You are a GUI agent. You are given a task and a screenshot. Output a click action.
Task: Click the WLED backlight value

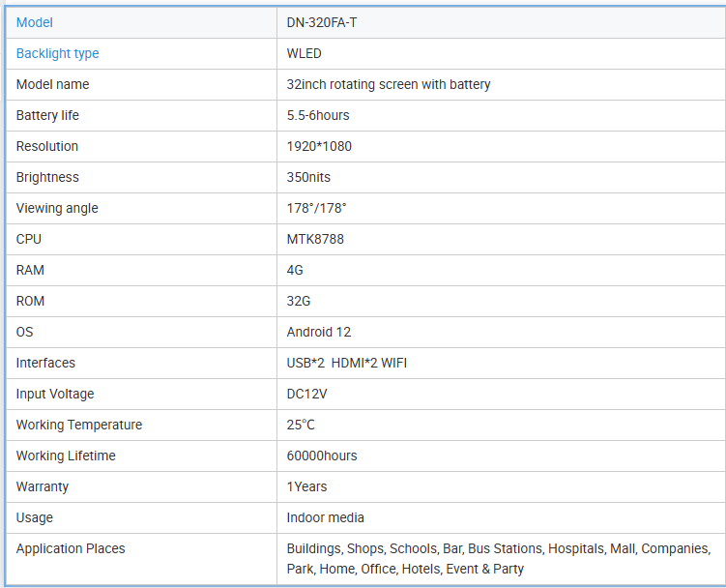(x=305, y=53)
